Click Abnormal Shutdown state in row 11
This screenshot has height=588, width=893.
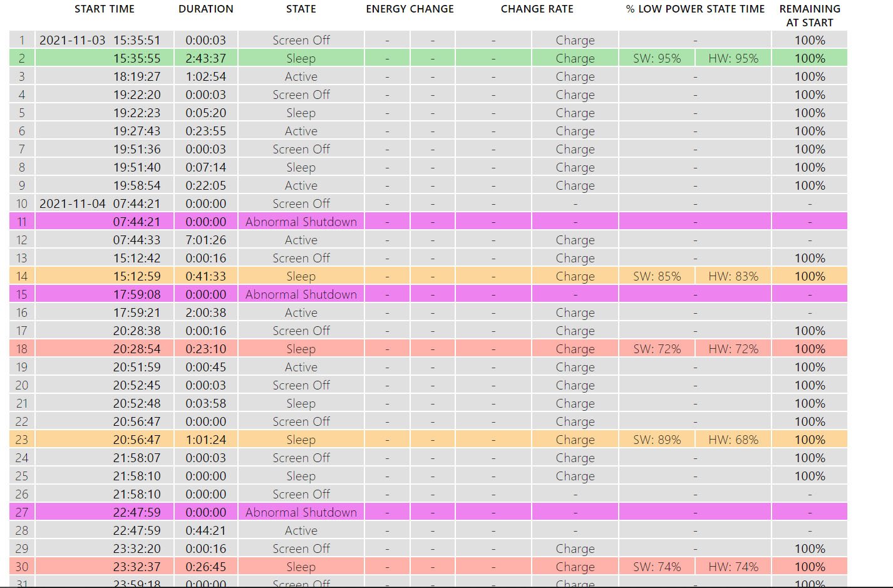point(301,222)
